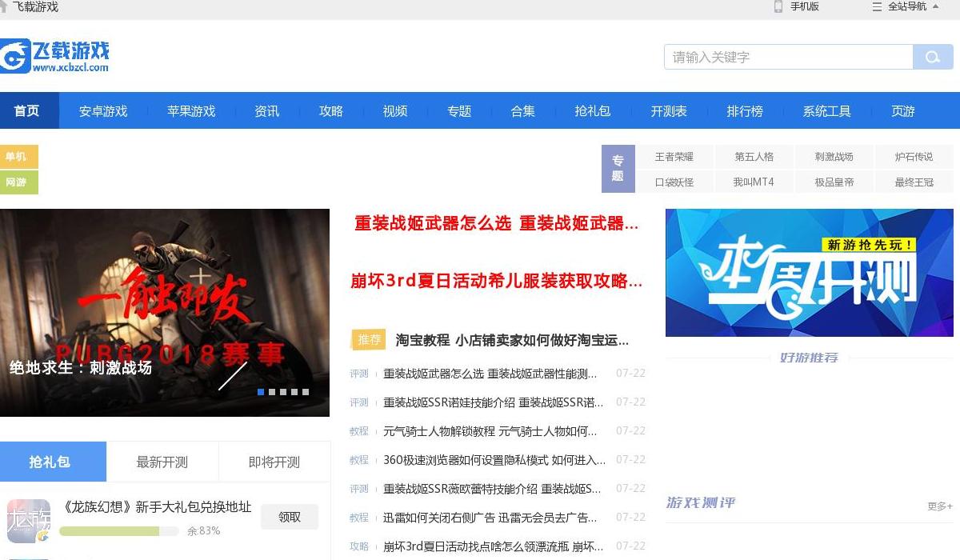Switch to the 抢礼包 tab

tap(53, 462)
